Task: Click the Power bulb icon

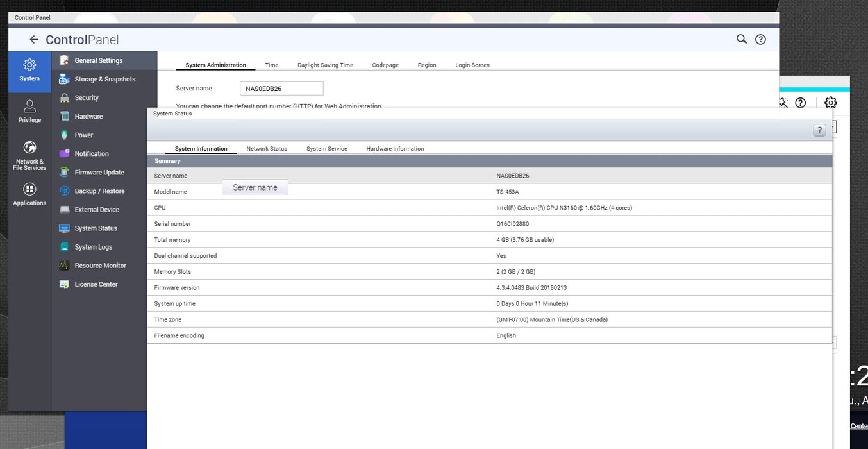Action: click(x=64, y=135)
